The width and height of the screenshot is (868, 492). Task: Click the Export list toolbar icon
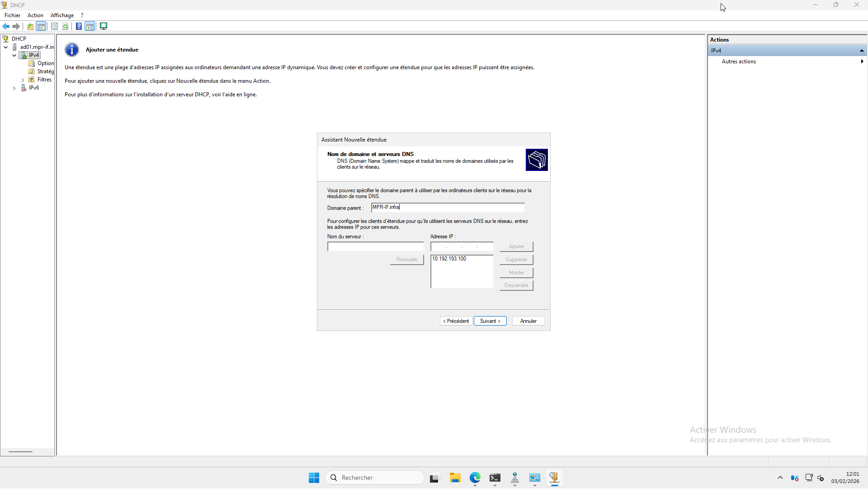tap(54, 26)
